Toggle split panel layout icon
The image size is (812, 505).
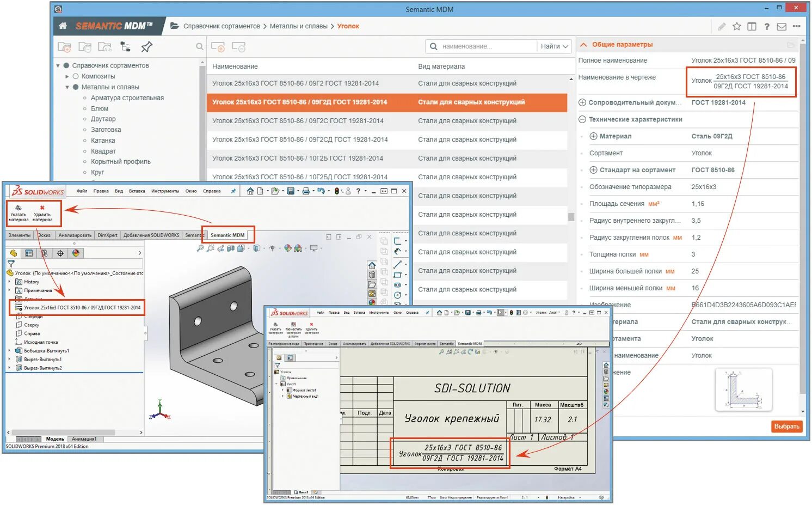pos(752,26)
